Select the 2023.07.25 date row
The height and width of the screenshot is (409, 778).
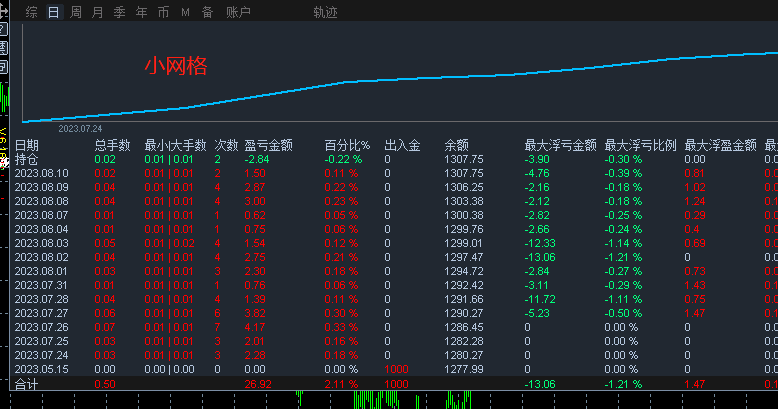[x=393, y=341]
